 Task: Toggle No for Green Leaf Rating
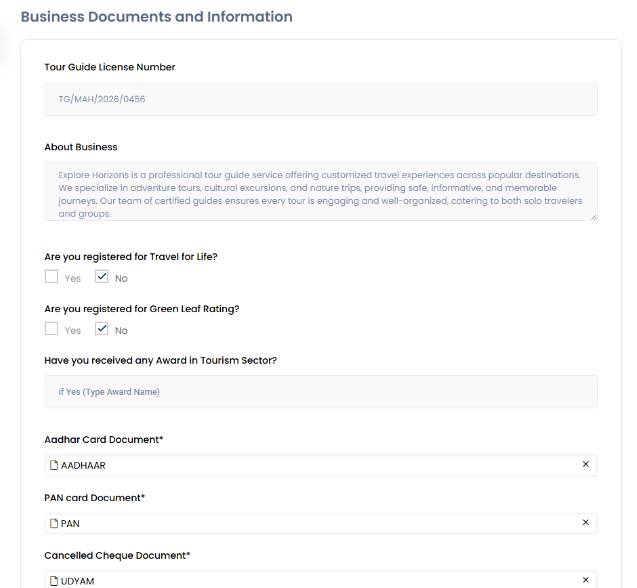pyautogui.click(x=102, y=329)
